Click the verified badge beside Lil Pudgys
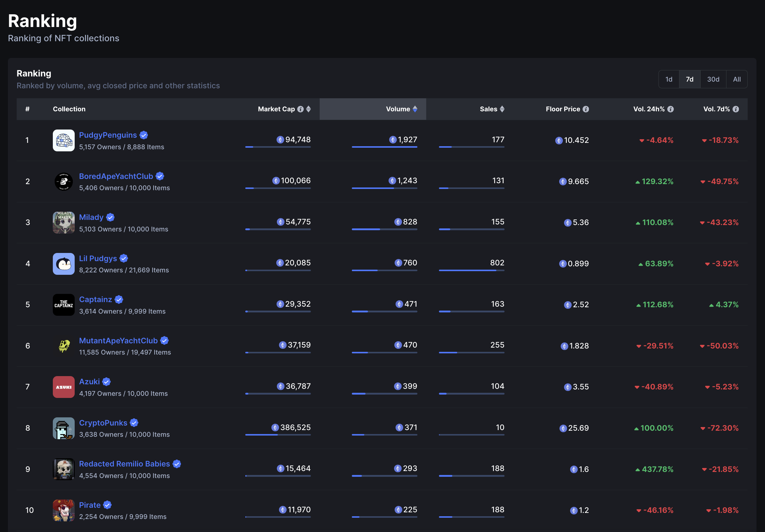 click(x=124, y=258)
